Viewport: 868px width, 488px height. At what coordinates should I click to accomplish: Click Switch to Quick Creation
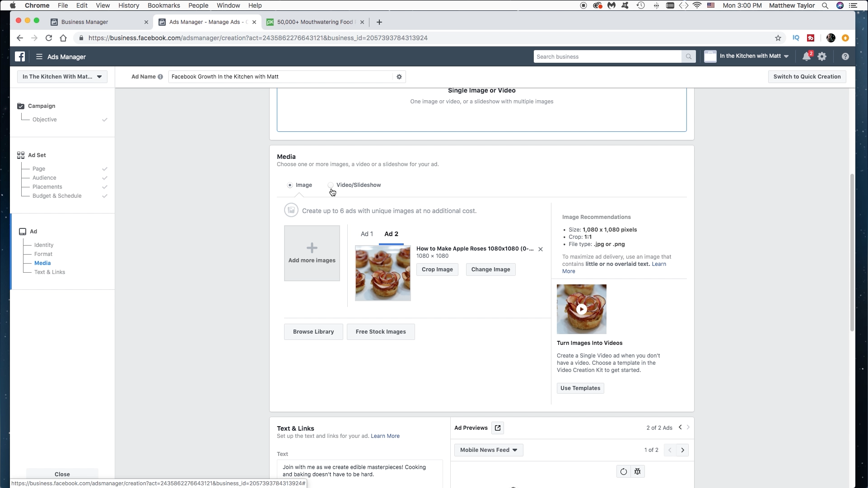click(x=807, y=77)
